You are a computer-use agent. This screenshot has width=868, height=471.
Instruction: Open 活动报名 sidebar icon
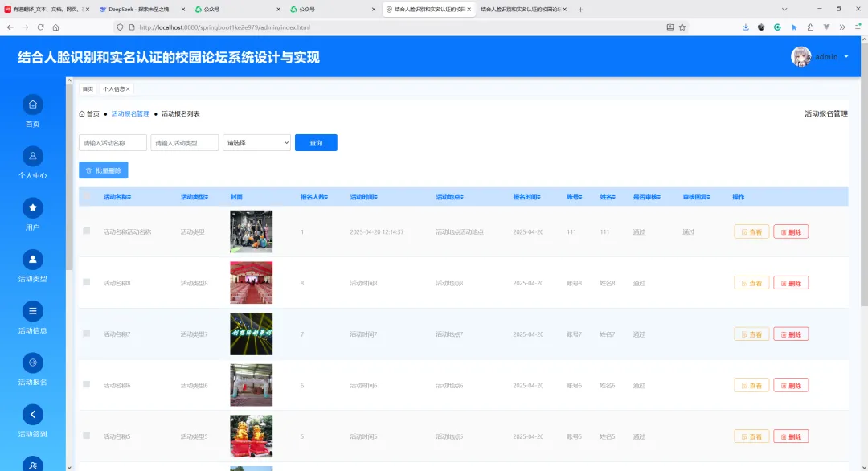[x=33, y=363]
